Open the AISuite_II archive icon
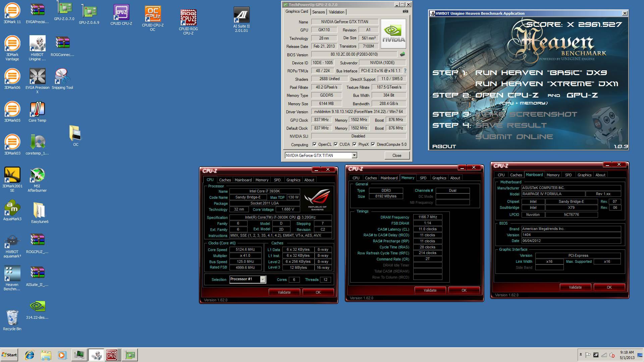 37,276
